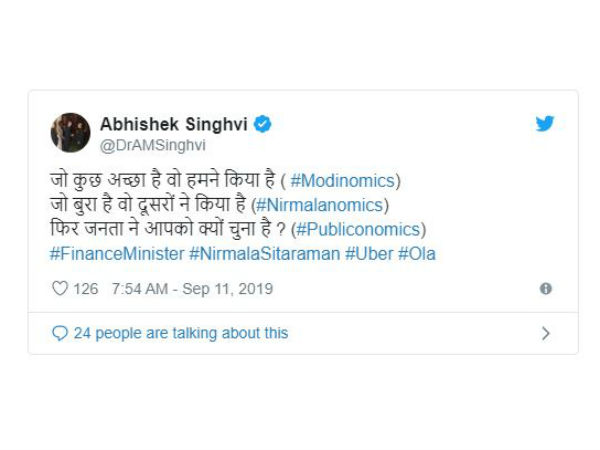
Task: Open the Abhishek Singhvi display name
Action: coord(175,124)
